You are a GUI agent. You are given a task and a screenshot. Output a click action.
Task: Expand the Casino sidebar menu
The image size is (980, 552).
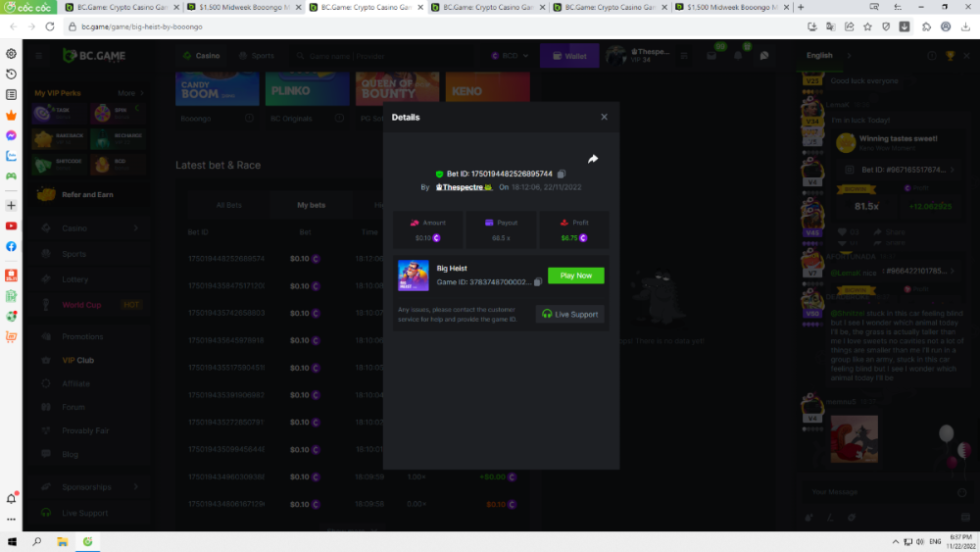coord(135,227)
